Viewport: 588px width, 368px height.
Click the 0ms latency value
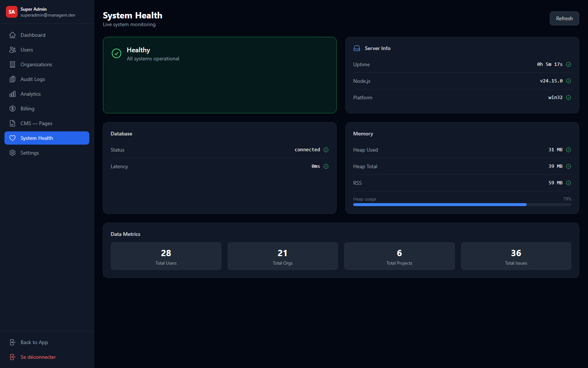click(x=316, y=166)
